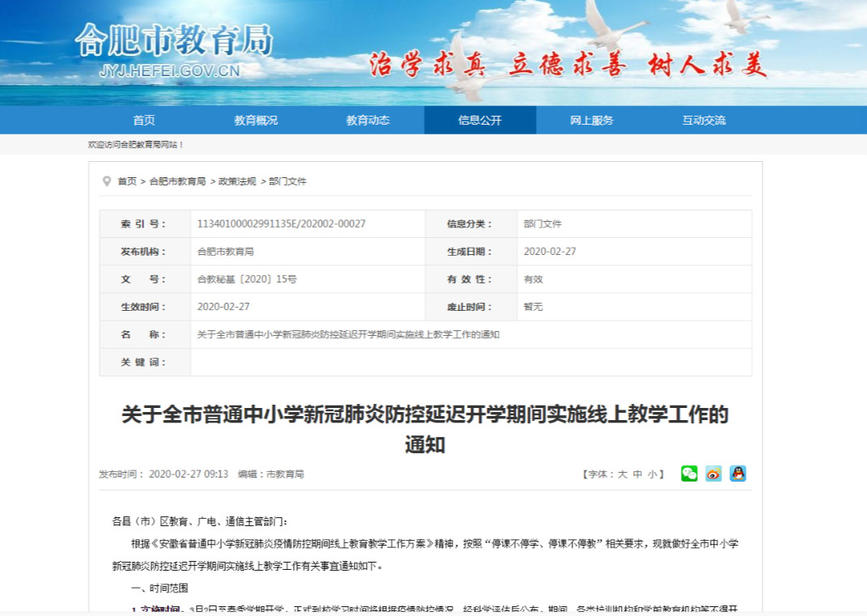Click the 首页 breadcrumb link
867x616 pixels.
click(127, 181)
